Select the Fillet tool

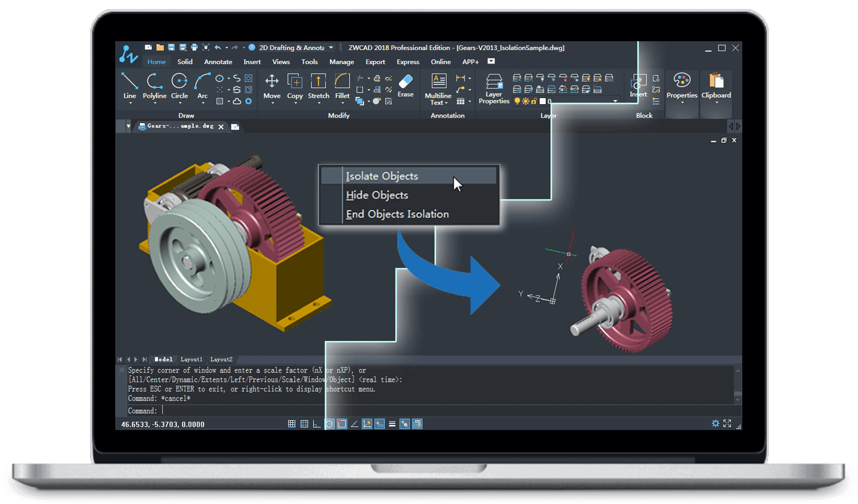(x=342, y=85)
